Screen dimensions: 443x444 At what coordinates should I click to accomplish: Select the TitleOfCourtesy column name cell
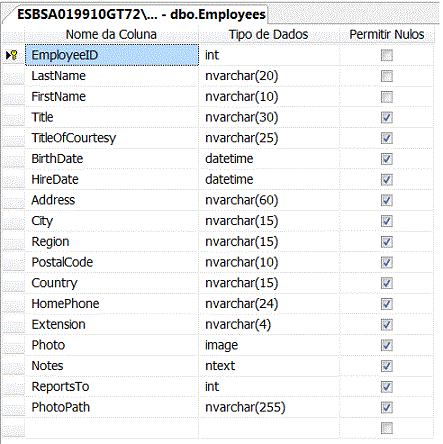tap(112, 138)
